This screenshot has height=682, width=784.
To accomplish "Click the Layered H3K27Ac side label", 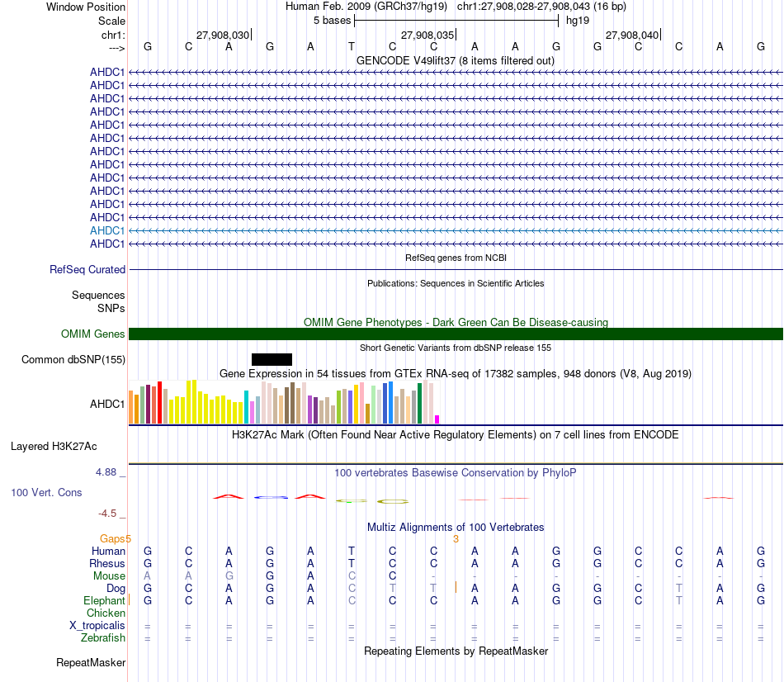I will coord(54,447).
